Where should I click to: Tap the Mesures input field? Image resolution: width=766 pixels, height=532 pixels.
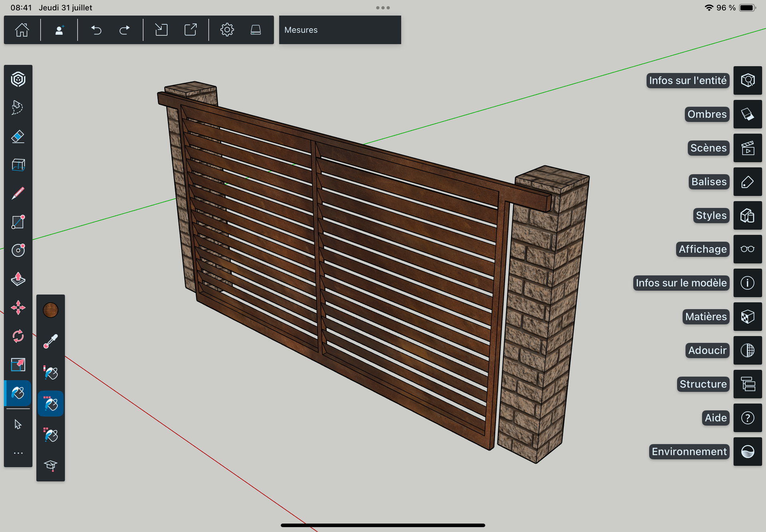click(340, 30)
